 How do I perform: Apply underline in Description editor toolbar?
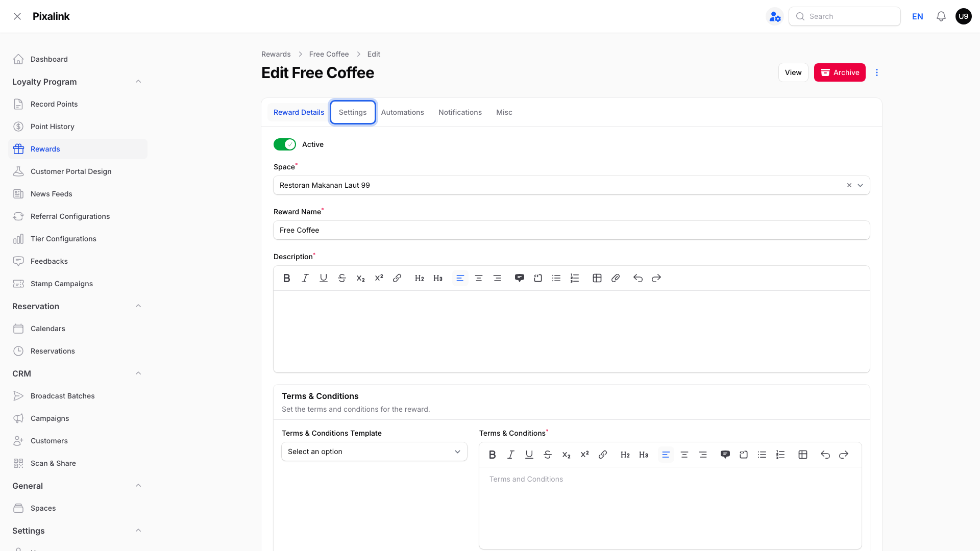[x=324, y=278]
